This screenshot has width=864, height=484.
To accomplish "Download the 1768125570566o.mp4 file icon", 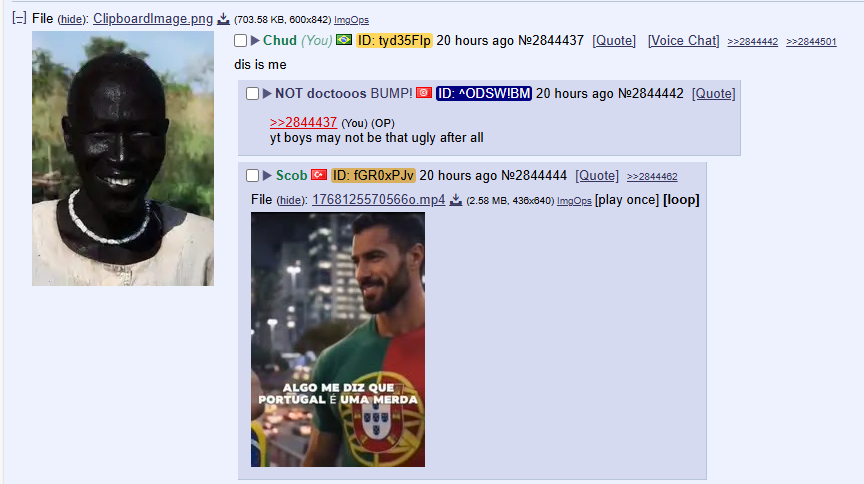I will pos(456,200).
